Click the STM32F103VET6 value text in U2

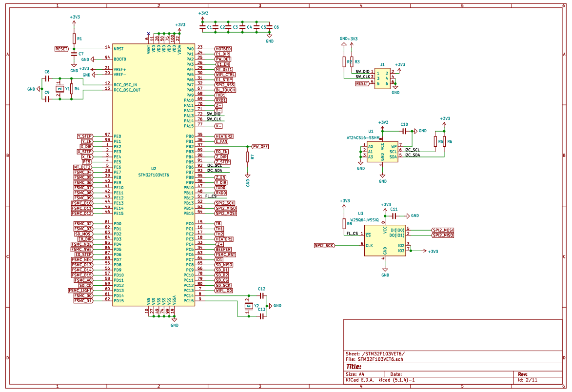pyautogui.click(x=154, y=175)
